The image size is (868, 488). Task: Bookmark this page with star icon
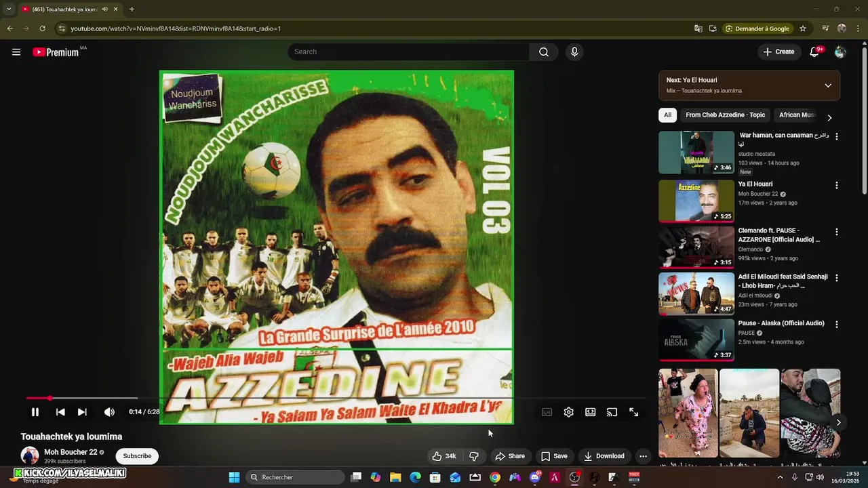[803, 28]
